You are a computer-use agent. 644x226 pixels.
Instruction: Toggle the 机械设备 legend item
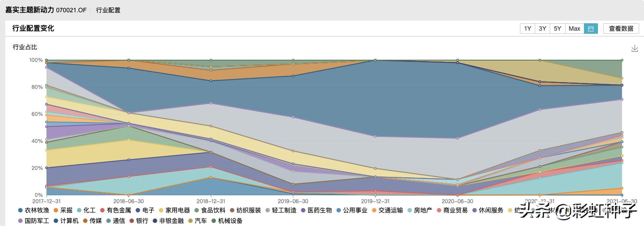click(226, 221)
